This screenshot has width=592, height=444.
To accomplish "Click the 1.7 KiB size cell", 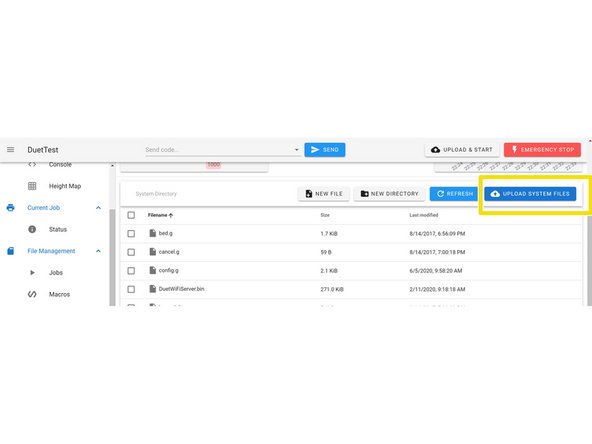I will click(x=329, y=234).
